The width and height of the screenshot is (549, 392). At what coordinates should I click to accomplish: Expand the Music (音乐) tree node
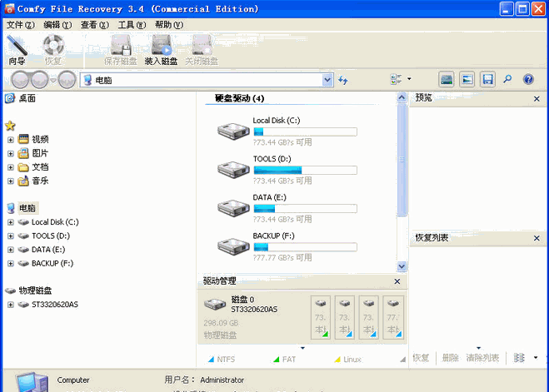pyautogui.click(x=11, y=181)
